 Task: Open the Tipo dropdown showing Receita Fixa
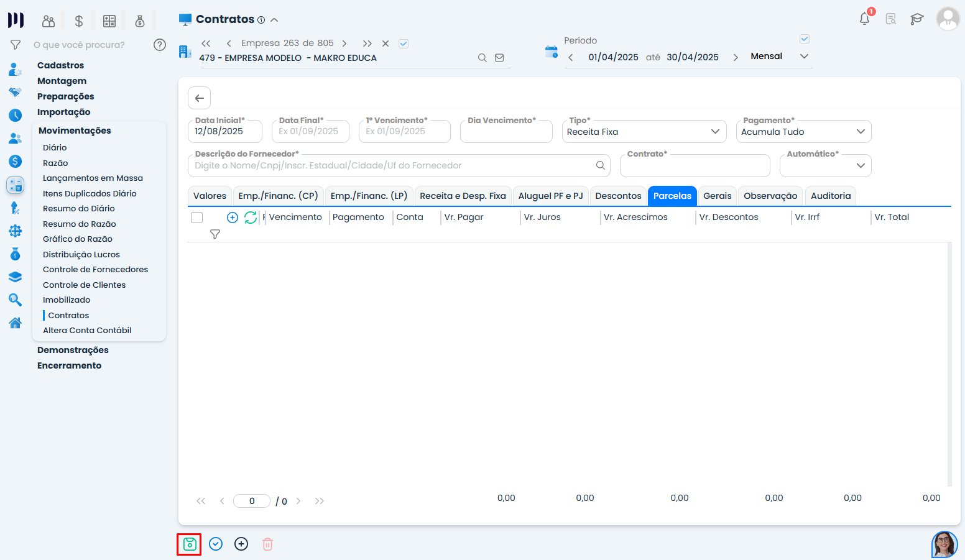tap(644, 132)
